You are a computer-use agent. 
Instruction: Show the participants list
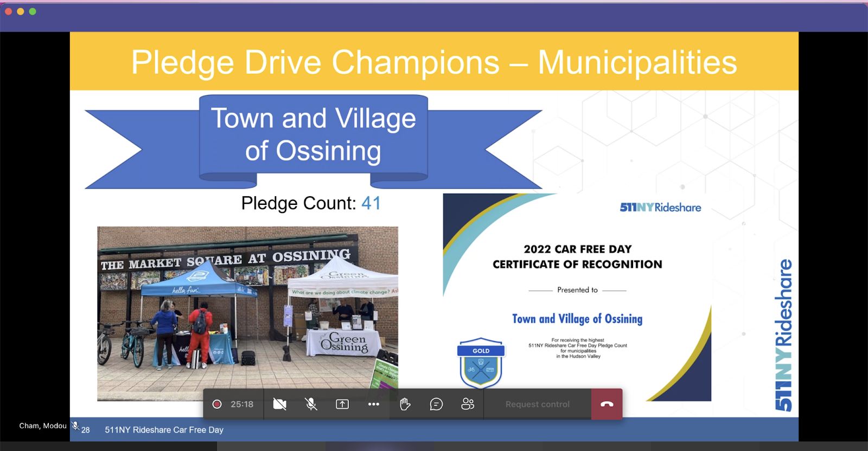click(x=468, y=404)
